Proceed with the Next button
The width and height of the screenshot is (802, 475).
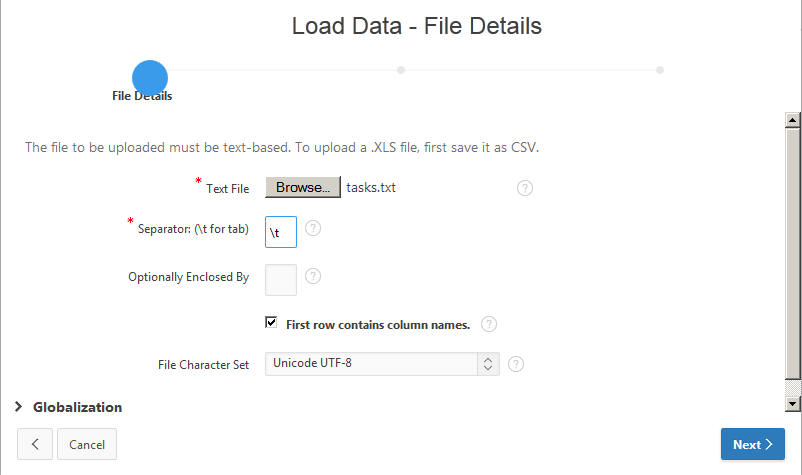pyautogui.click(x=752, y=444)
